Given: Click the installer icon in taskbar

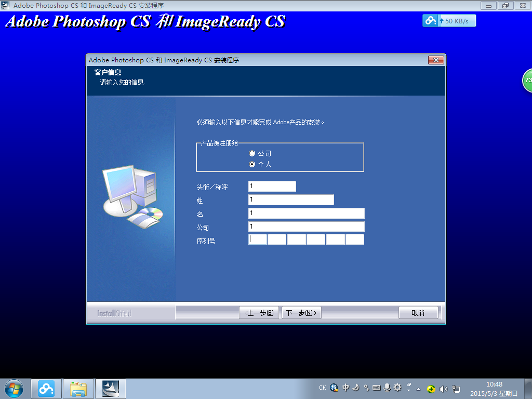Looking at the screenshot, I should [111, 389].
